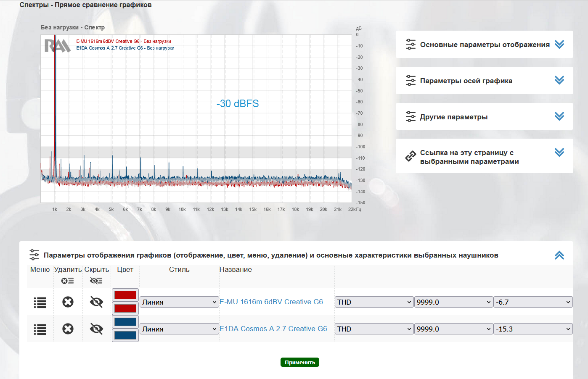Click the 22кГц frequency axis label
The height and width of the screenshot is (379, 588).
point(355,209)
